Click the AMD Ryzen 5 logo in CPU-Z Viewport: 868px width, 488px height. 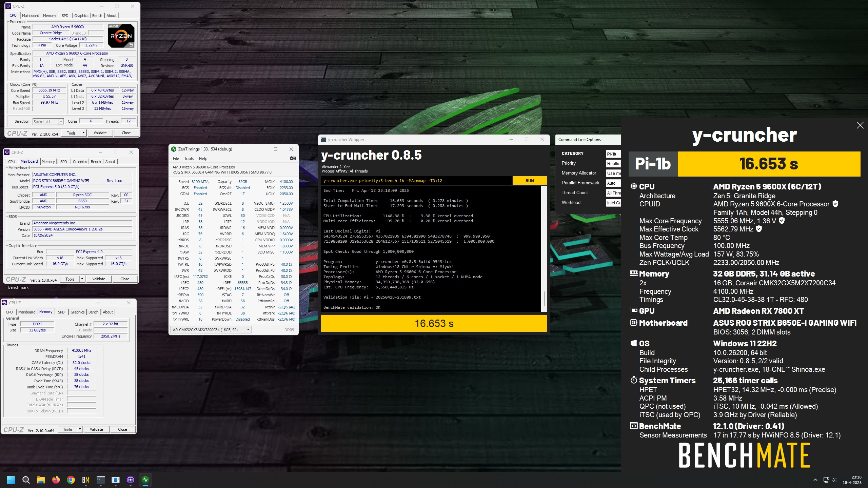point(121,36)
